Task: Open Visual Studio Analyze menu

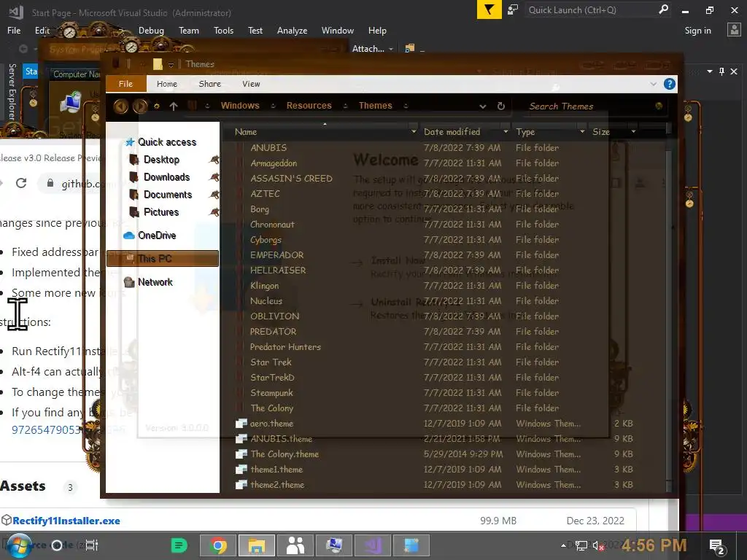Action: tap(292, 31)
